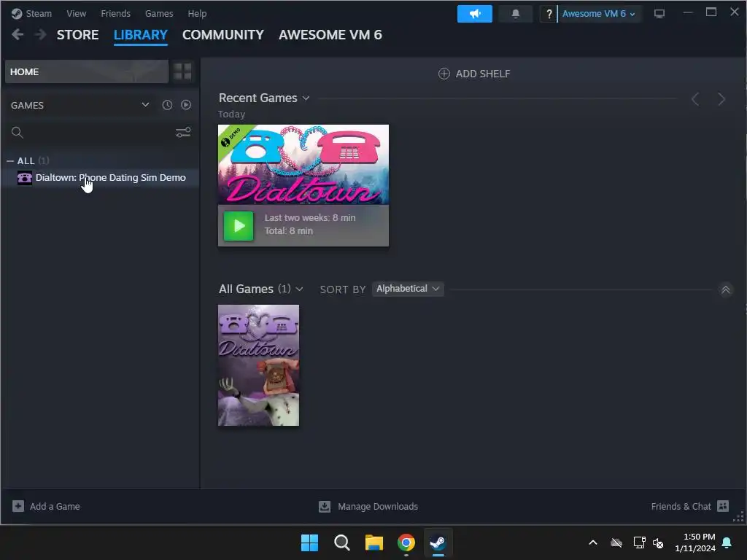Open Windows Start menu

click(x=309, y=542)
